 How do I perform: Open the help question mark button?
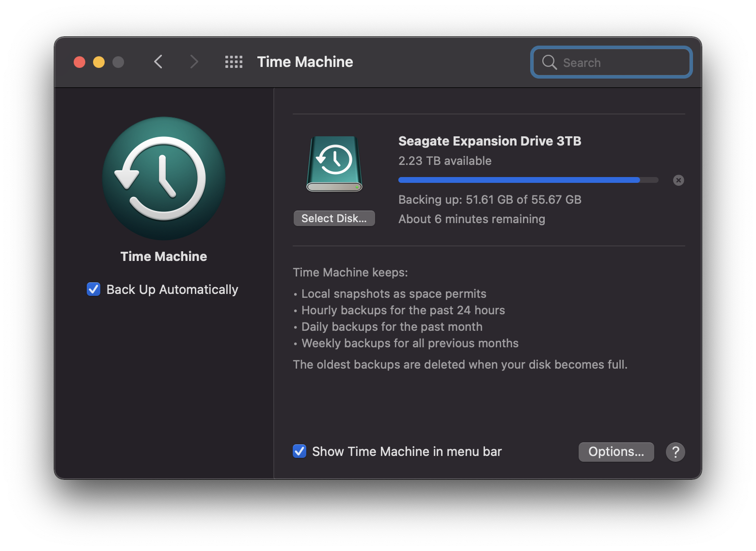[x=676, y=452]
